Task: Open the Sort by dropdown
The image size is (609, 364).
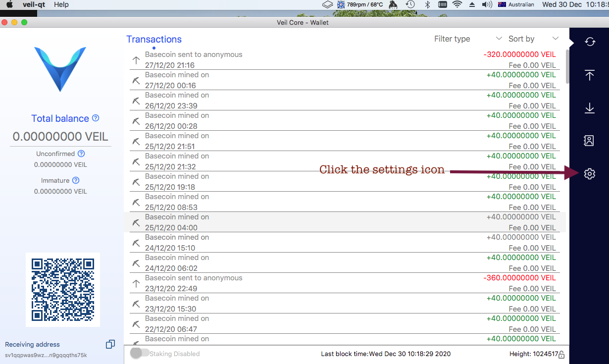Action: pos(534,39)
